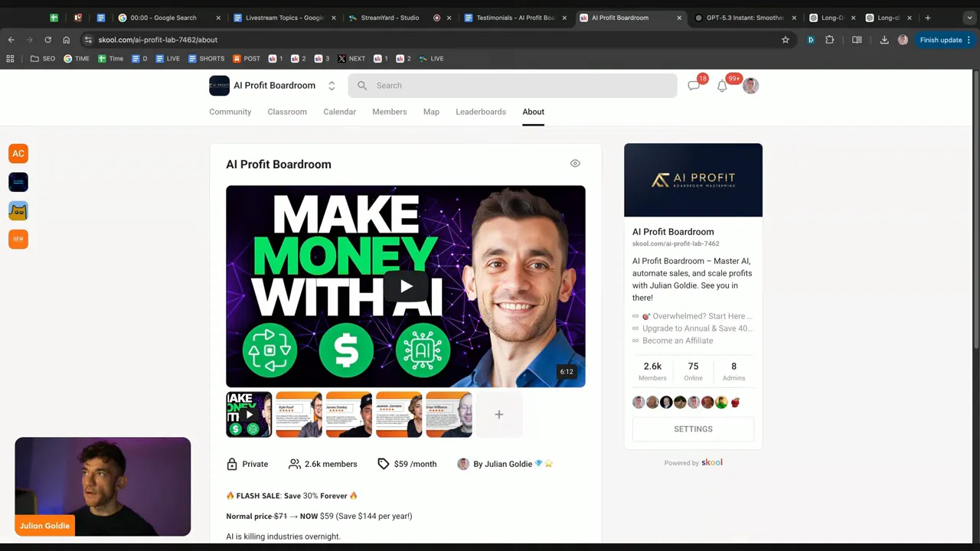
Task: Add media with the plus thumbnail
Action: [498, 415]
